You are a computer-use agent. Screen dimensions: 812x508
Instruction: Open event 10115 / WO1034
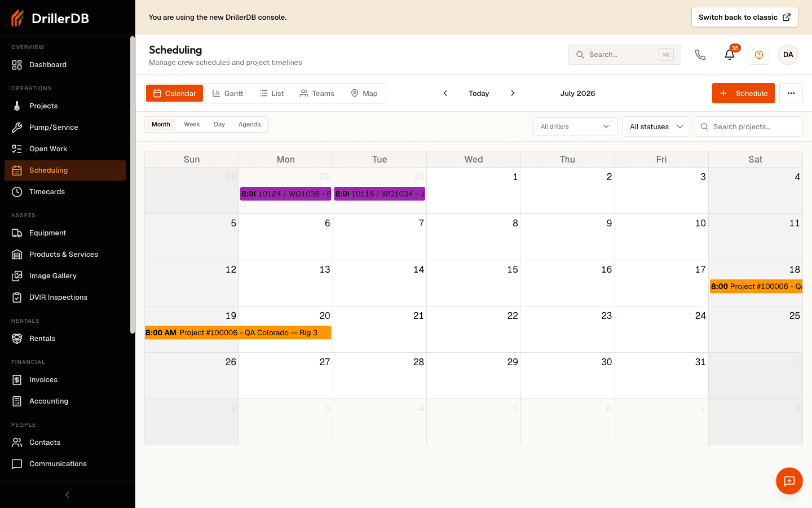[379, 194]
